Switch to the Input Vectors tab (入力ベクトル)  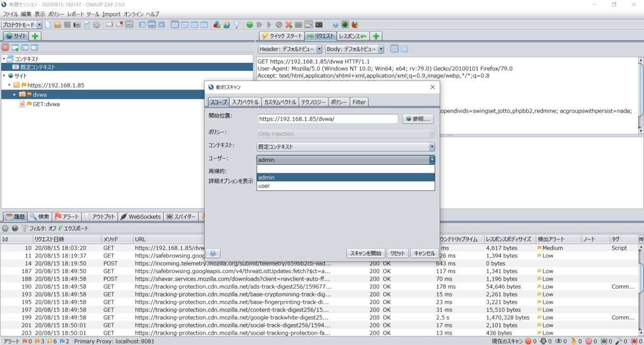246,102
